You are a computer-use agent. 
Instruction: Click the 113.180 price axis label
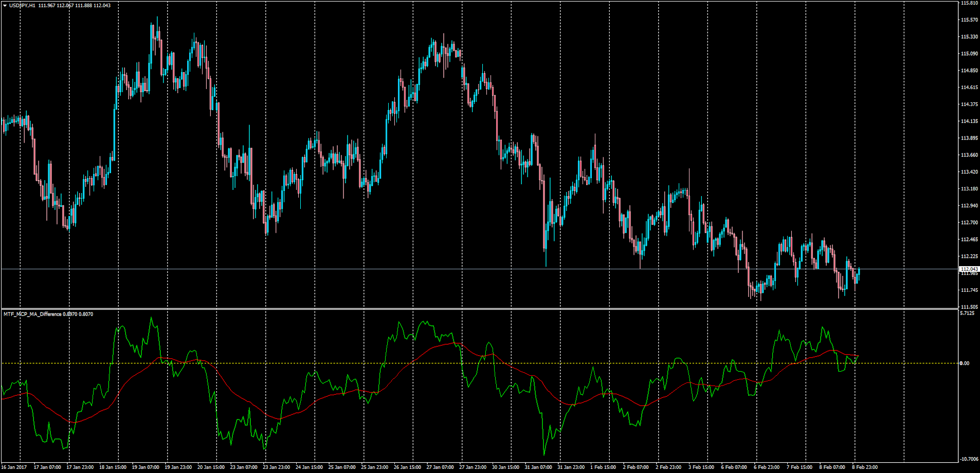pos(969,188)
